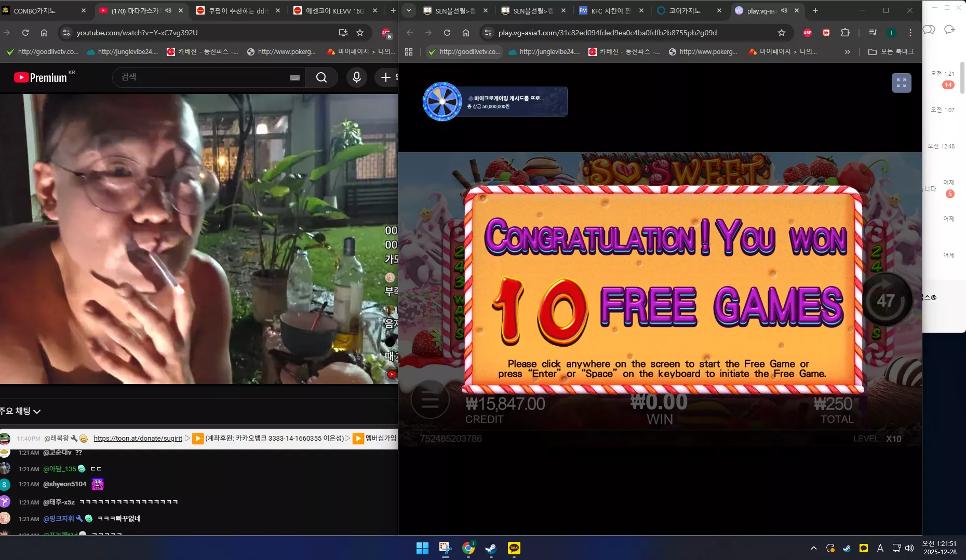
Task: Open the ABP extension in the game window
Action: pyautogui.click(x=808, y=33)
